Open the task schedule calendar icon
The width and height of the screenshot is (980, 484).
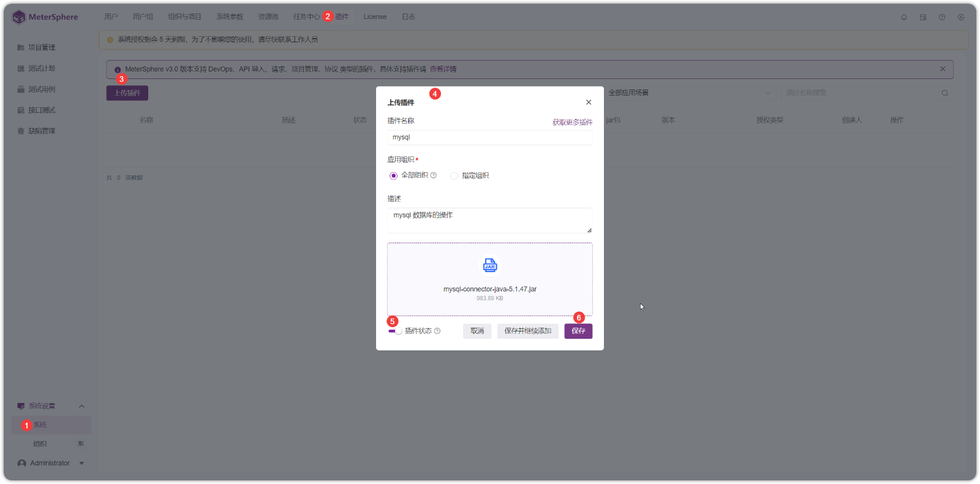pos(923,17)
